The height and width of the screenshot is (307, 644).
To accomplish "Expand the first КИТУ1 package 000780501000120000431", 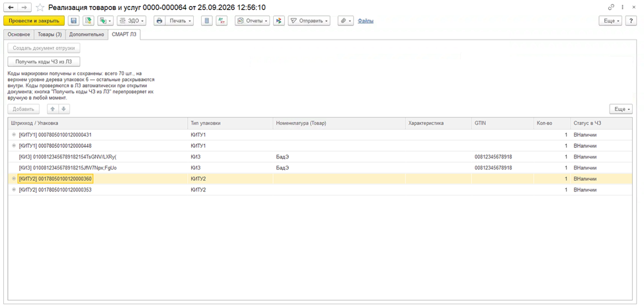I will coord(14,135).
